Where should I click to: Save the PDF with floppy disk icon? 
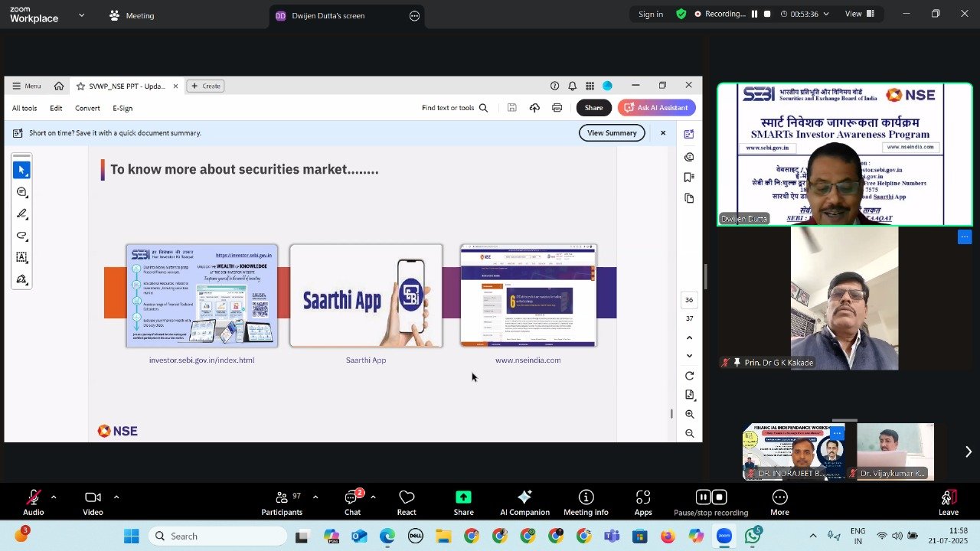point(512,108)
